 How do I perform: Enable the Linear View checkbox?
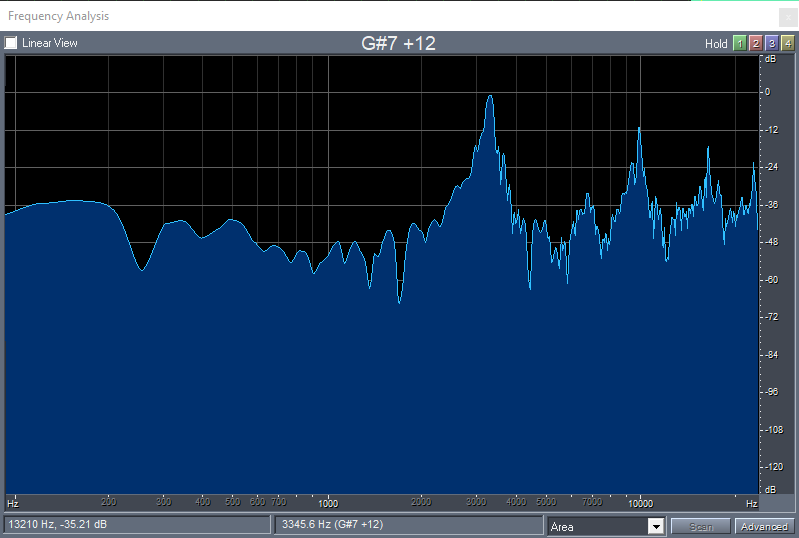tap(11, 43)
